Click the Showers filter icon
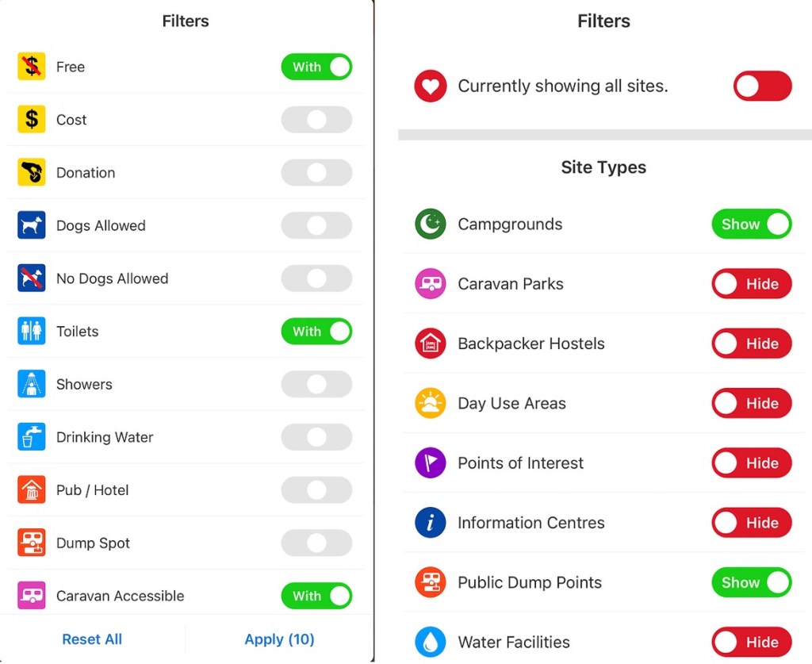Image resolution: width=812 pixels, height=664 pixels. 32,384
